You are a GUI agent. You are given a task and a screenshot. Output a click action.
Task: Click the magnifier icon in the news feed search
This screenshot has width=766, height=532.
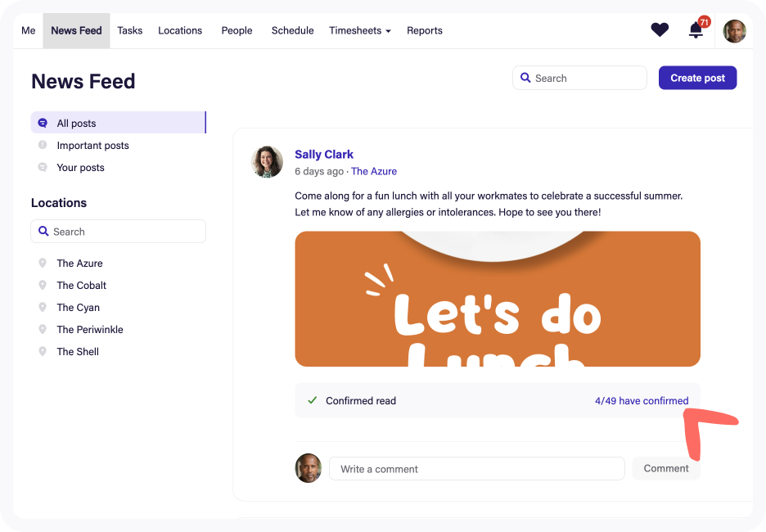[x=525, y=78]
